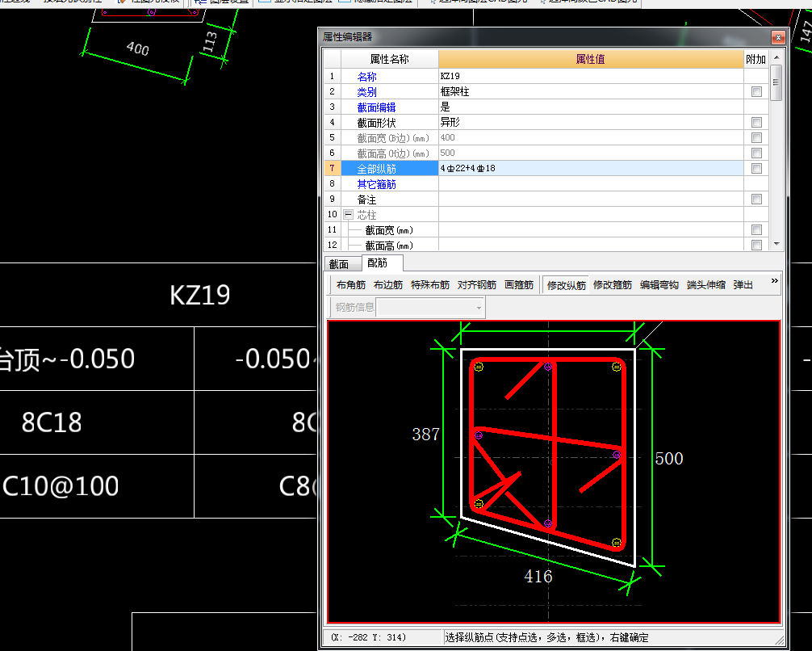Click the 属性值 column header
The width and height of the screenshot is (812, 651).
point(591,59)
